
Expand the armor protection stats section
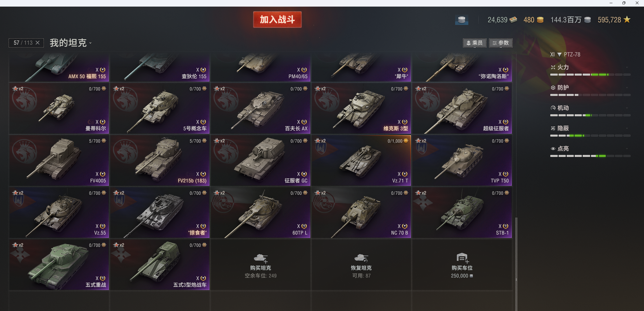(627, 88)
